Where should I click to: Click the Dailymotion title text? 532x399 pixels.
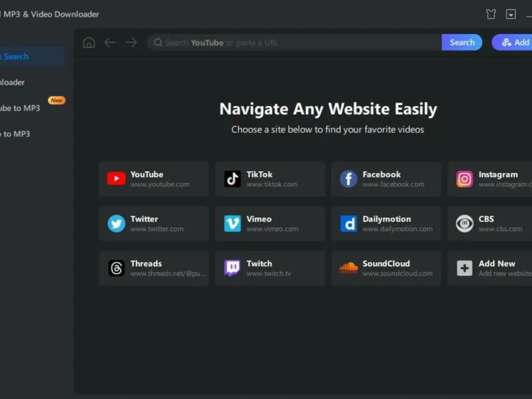pyautogui.click(x=386, y=219)
